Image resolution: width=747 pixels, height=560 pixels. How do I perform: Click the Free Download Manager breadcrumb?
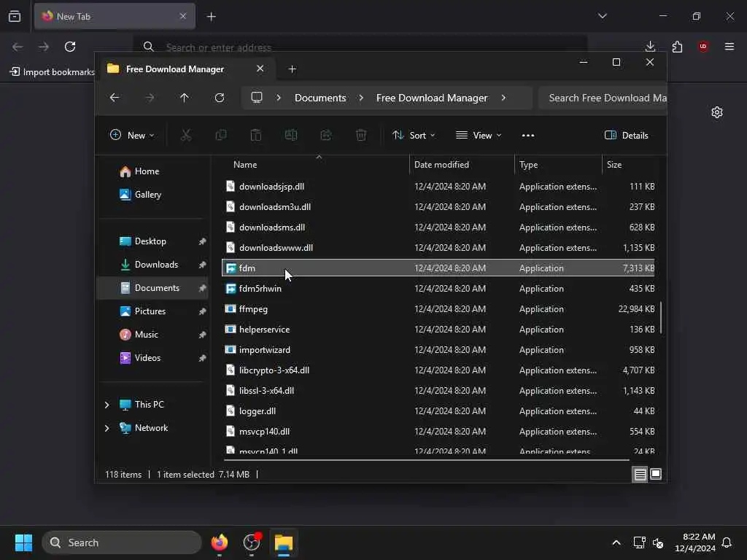click(432, 98)
